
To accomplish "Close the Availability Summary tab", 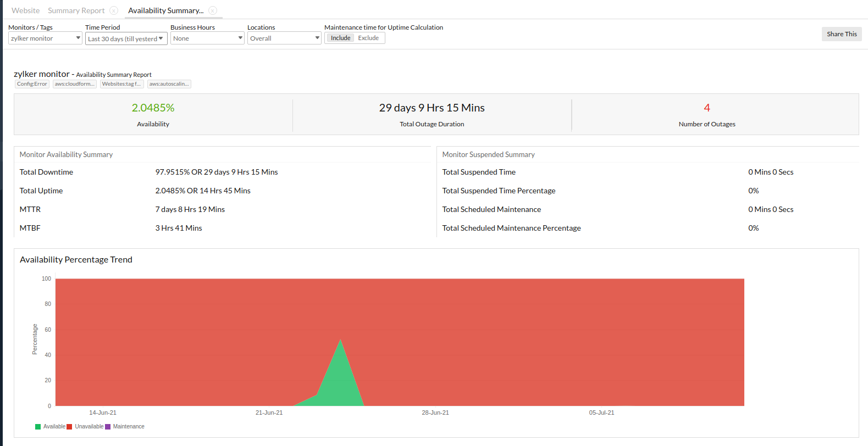I will pyautogui.click(x=213, y=10).
